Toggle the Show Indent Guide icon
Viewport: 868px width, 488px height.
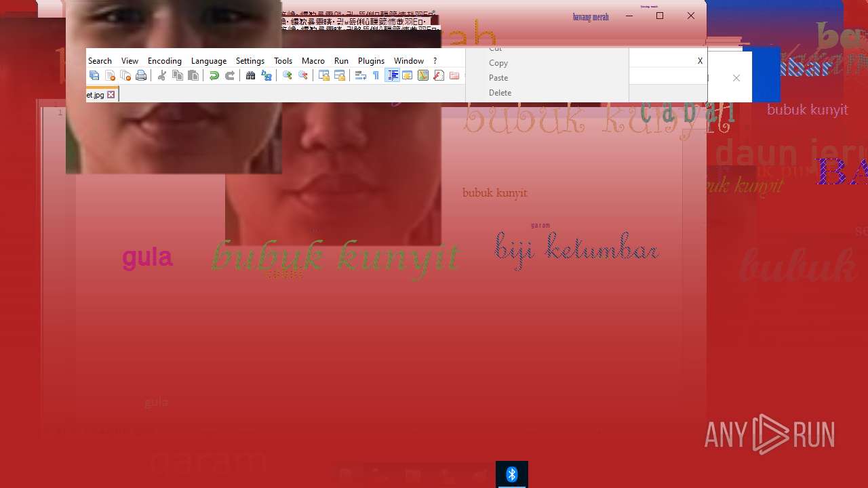(393, 75)
